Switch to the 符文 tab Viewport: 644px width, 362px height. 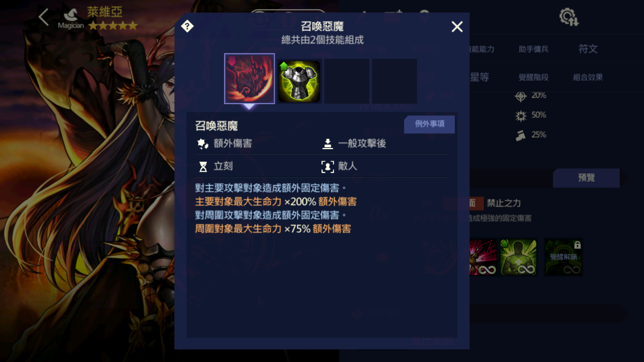588,49
